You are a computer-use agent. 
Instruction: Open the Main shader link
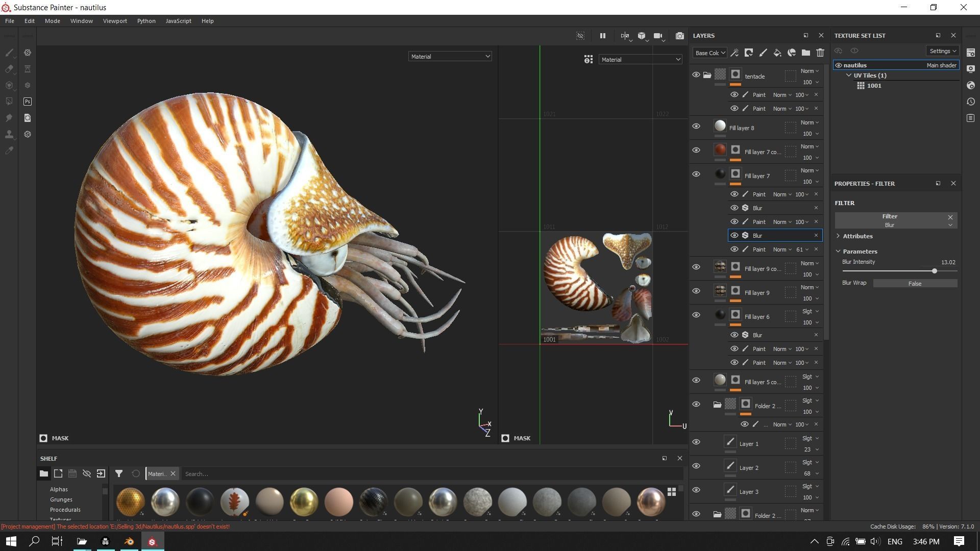point(942,65)
